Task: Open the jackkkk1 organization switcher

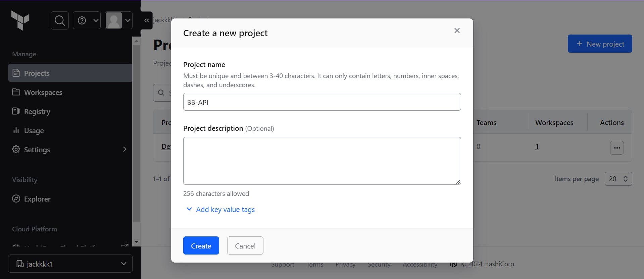Action: [x=70, y=264]
